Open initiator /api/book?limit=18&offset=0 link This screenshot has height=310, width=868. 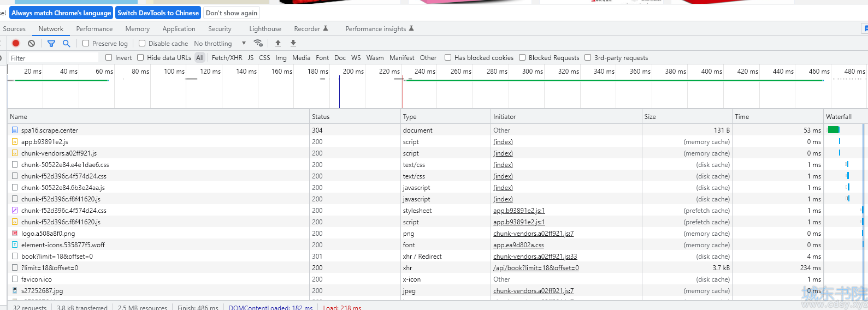pos(536,268)
